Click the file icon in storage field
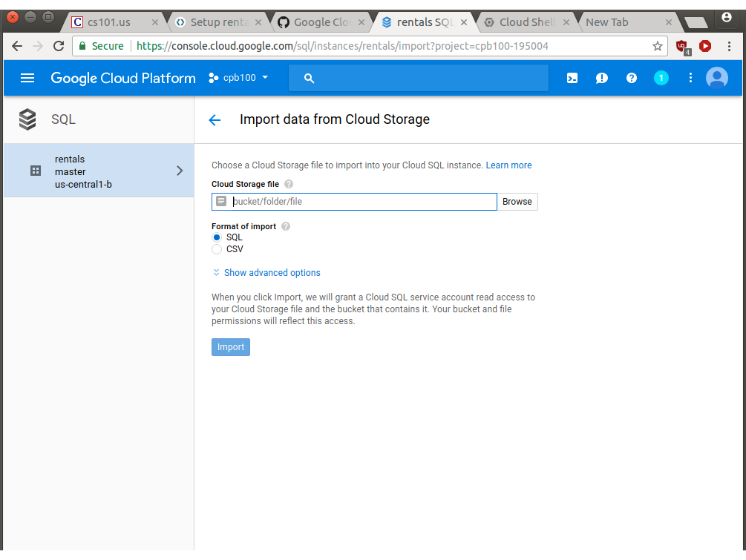746x560 pixels. pos(221,201)
